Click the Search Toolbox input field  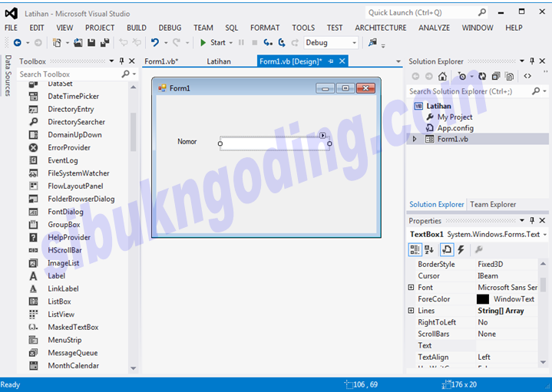tap(70, 74)
